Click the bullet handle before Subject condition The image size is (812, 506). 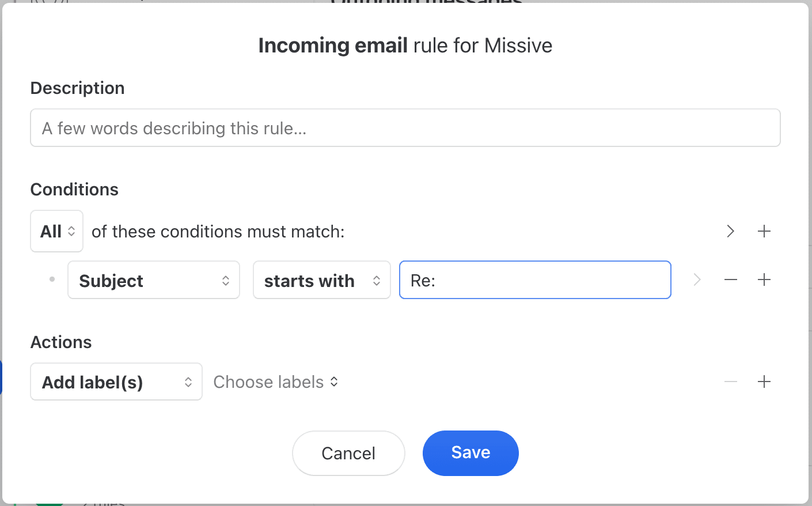(52, 280)
